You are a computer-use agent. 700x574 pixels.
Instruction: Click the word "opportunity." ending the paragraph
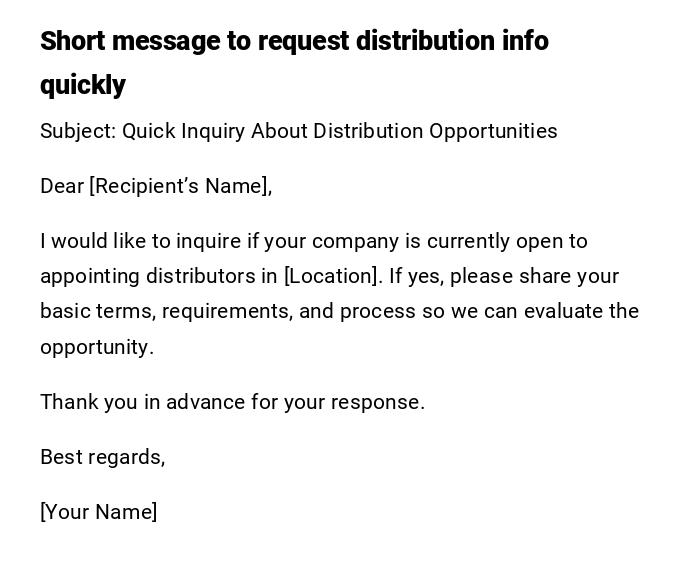[96, 347]
